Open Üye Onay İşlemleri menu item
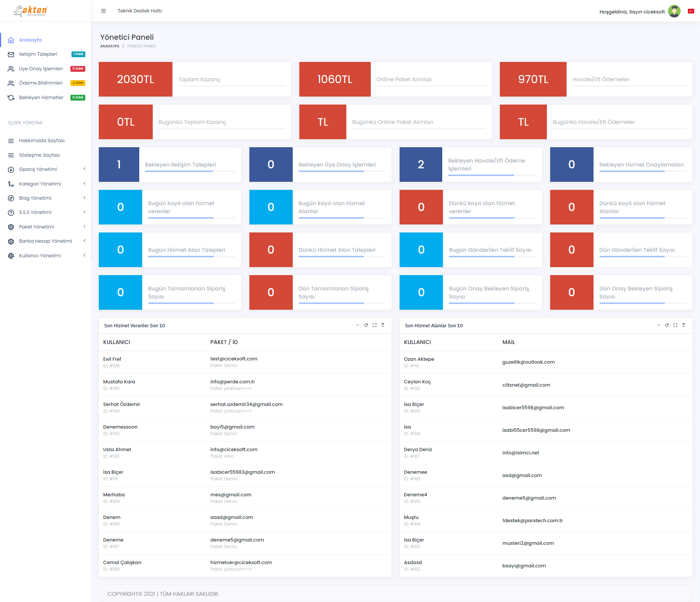 coord(45,69)
